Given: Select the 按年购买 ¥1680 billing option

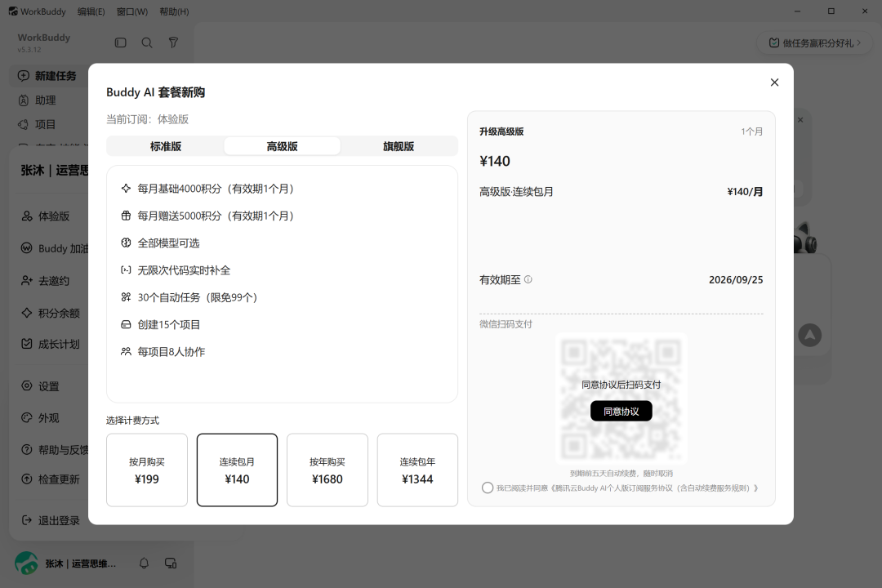Looking at the screenshot, I should pyautogui.click(x=327, y=470).
